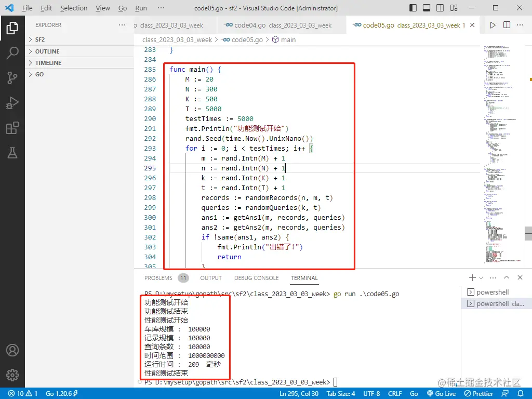Click main symbol breadcrumb
The image size is (532, 399).
(x=284, y=39)
